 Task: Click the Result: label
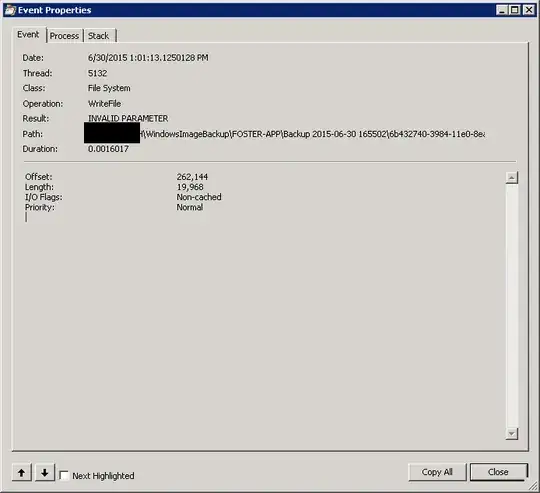(36, 118)
